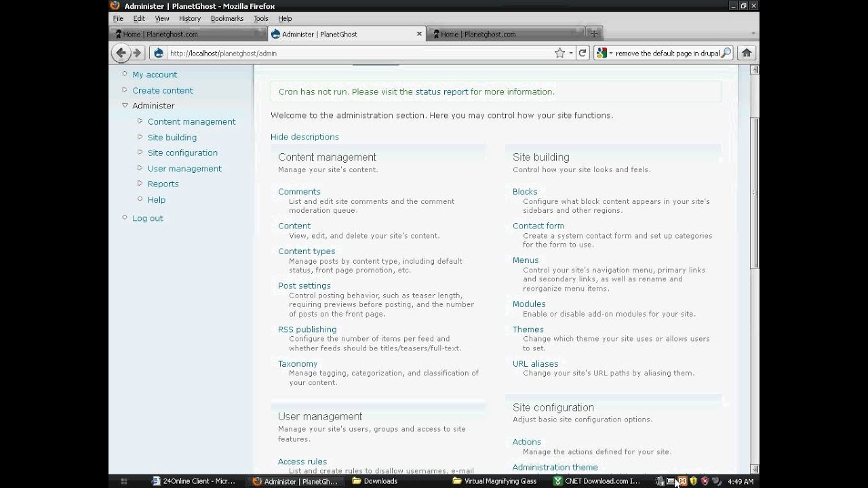Bookmark this page with the star icon
This screenshot has width=868, height=488.
pos(559,53)
